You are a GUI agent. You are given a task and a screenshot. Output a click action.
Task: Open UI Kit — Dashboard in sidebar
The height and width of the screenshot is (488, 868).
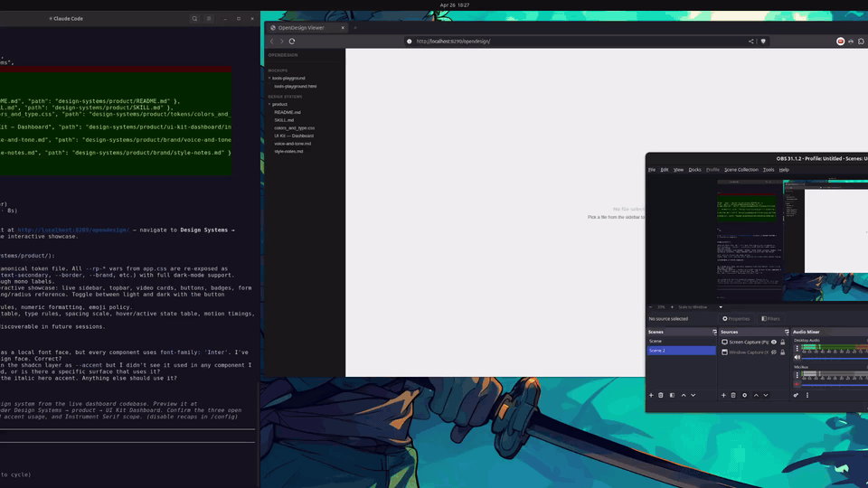click(x=293, y=136)
